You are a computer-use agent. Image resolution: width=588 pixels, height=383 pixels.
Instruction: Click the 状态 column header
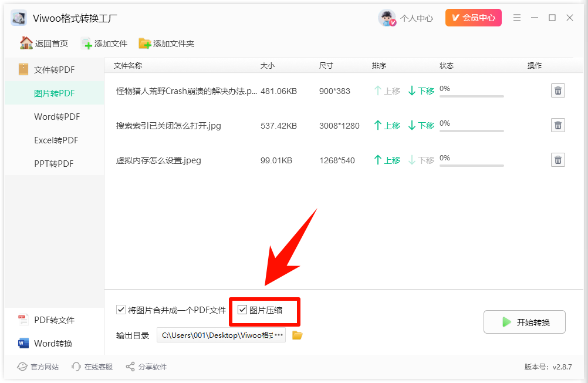pos(446,66)
